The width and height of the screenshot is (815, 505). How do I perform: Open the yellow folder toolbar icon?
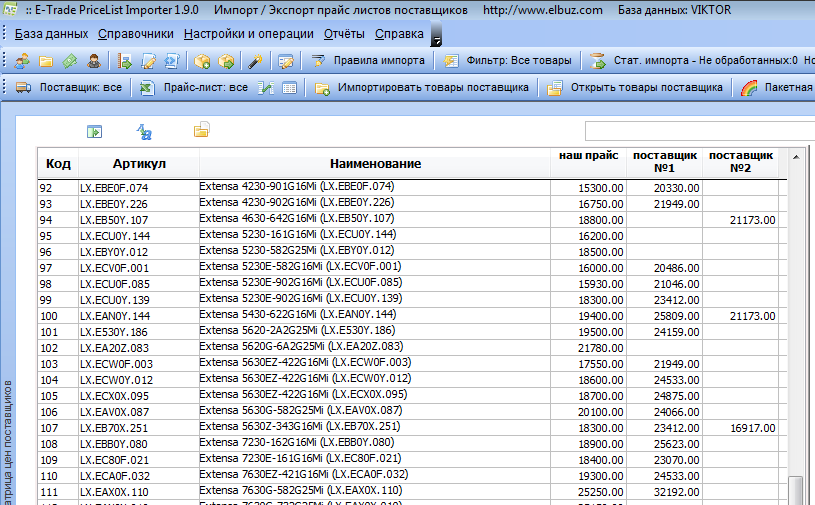pyautogui.click(x=46, y=61)
